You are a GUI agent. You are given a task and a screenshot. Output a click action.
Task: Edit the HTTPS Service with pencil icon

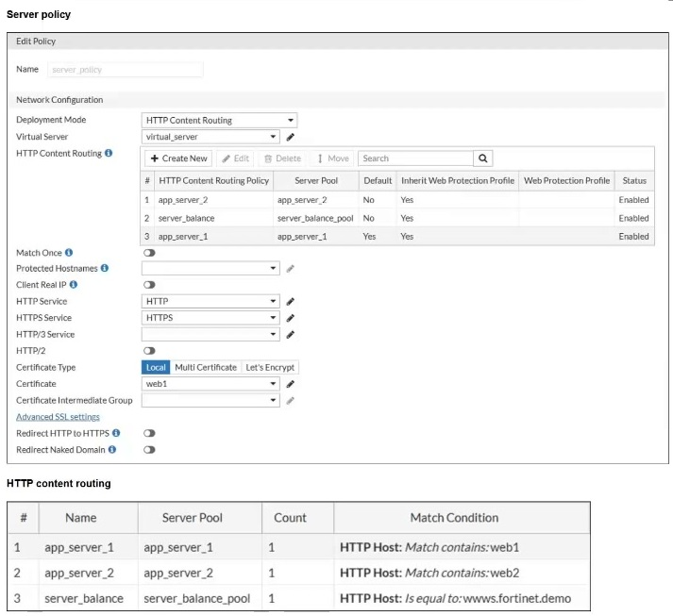click(x=290, y=318)
